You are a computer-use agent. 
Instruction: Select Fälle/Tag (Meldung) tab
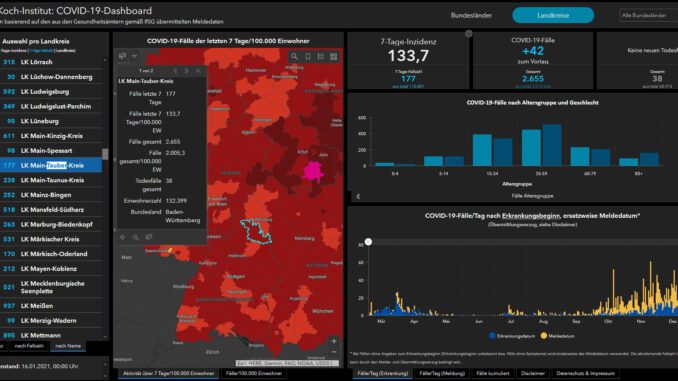442,373
